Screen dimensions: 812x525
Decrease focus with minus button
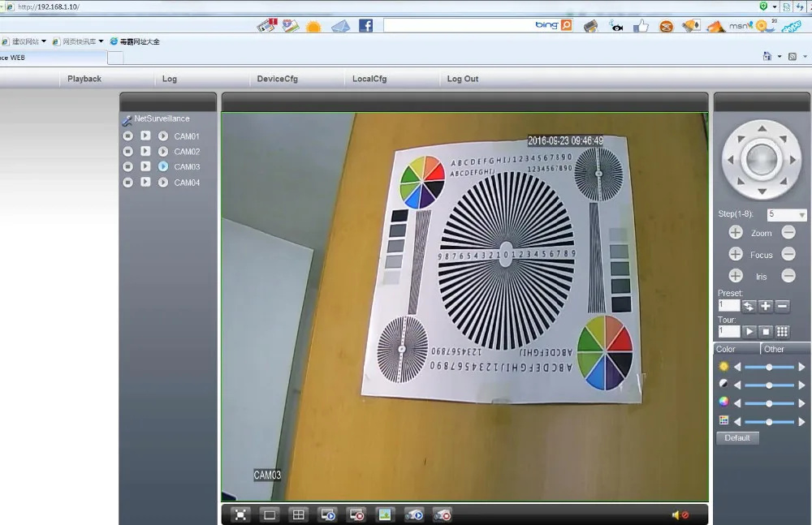point(788,254)
